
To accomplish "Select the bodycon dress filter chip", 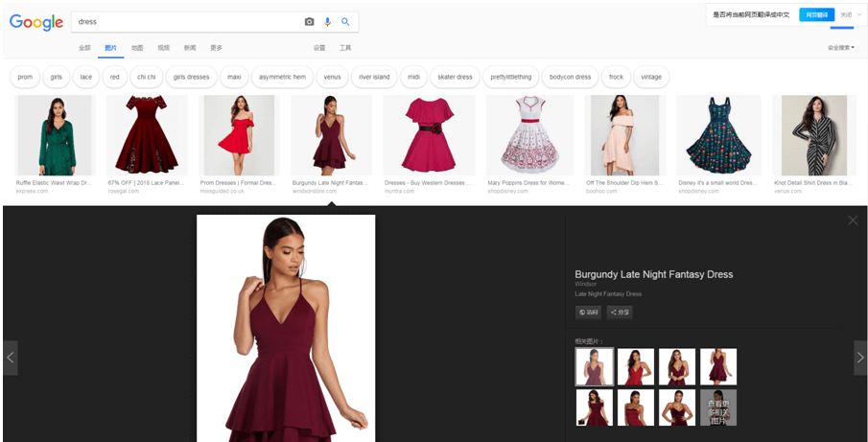I will pyautogui.click(x=570, y=77).
